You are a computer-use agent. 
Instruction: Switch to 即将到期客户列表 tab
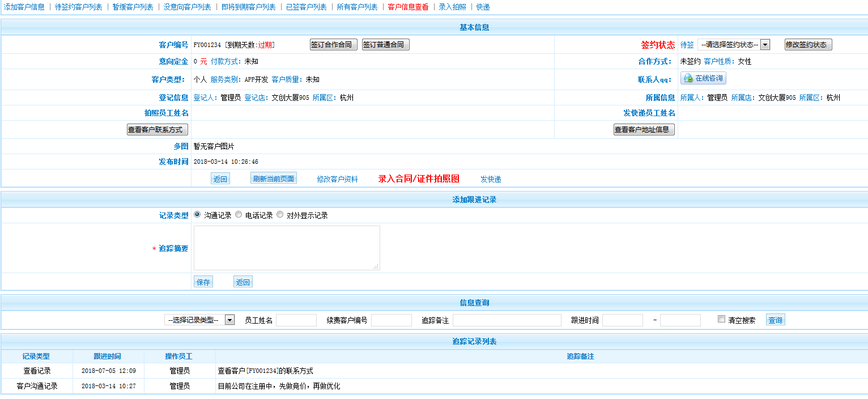pyautogui.click(x=249, y=7)
